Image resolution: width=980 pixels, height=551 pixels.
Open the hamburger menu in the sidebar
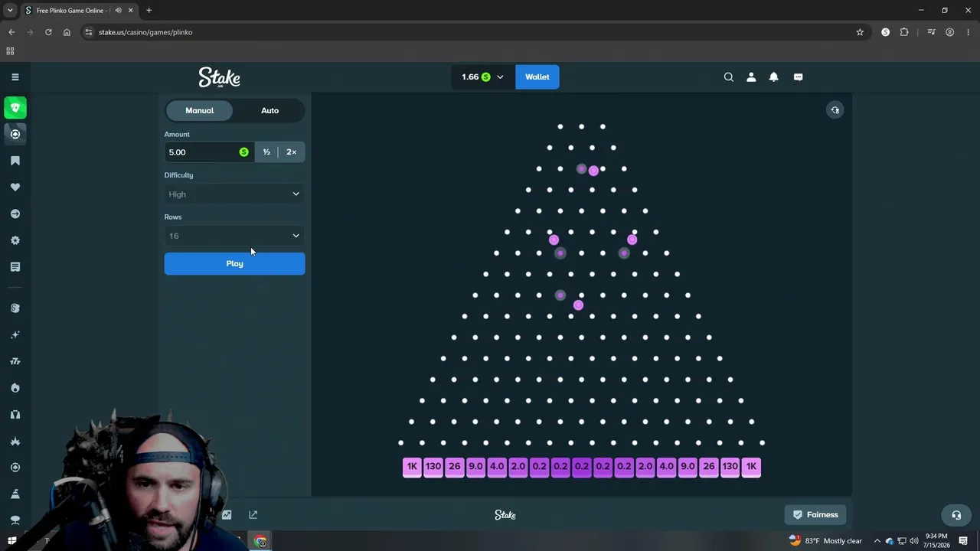pos(15,77)
